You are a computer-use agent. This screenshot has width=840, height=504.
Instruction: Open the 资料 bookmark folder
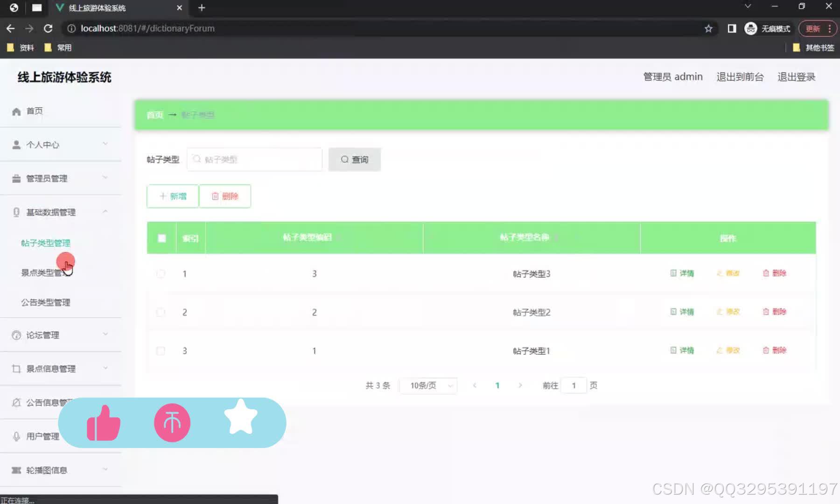click(x=20, y=48)
